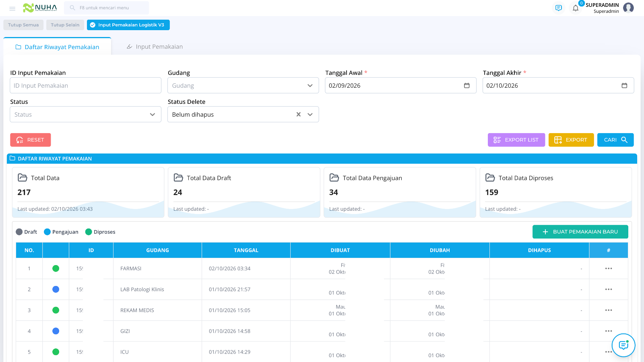Focus the F8 menu search box
The height and width of the screenshot is (362, 644).
(106, 8)
